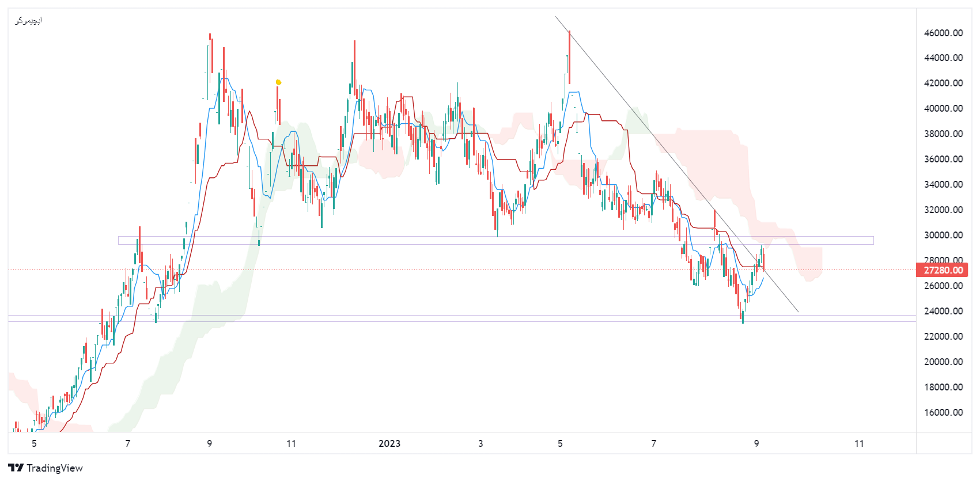The height and width of the screenshot is (482, 980).
Task: Click the month 3 label on time axis
Action: tap(480, 443)
